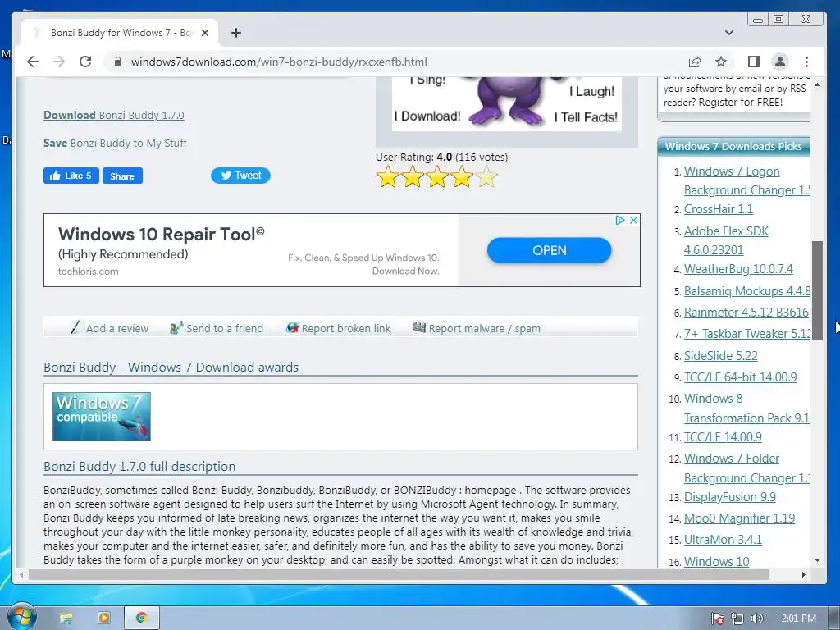Open DisplayFusion 9.9 link
This screenshot has width=840, height=630.
click(729, 497)
